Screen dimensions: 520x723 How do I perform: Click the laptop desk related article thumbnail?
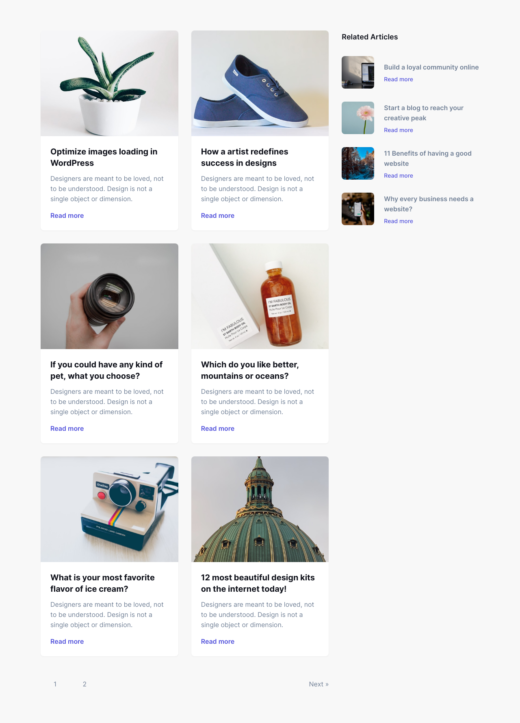point(358,72)
